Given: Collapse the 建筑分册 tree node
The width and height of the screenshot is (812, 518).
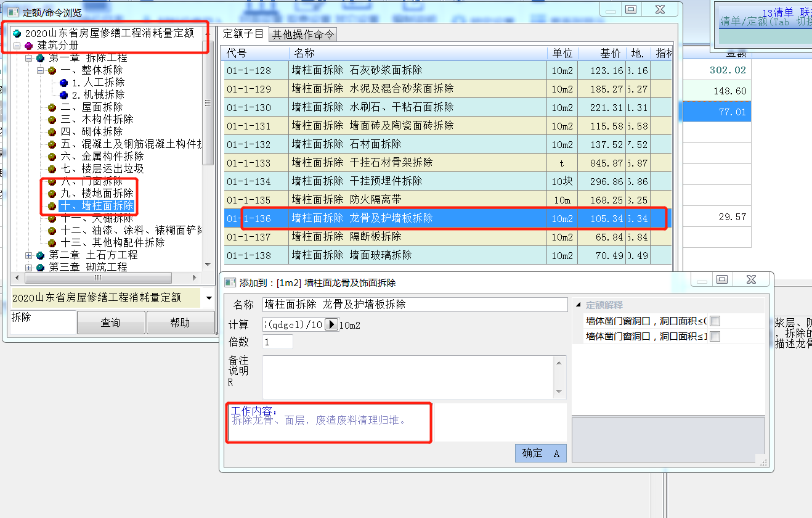Looking at the screenshot, I should [17, 46].
